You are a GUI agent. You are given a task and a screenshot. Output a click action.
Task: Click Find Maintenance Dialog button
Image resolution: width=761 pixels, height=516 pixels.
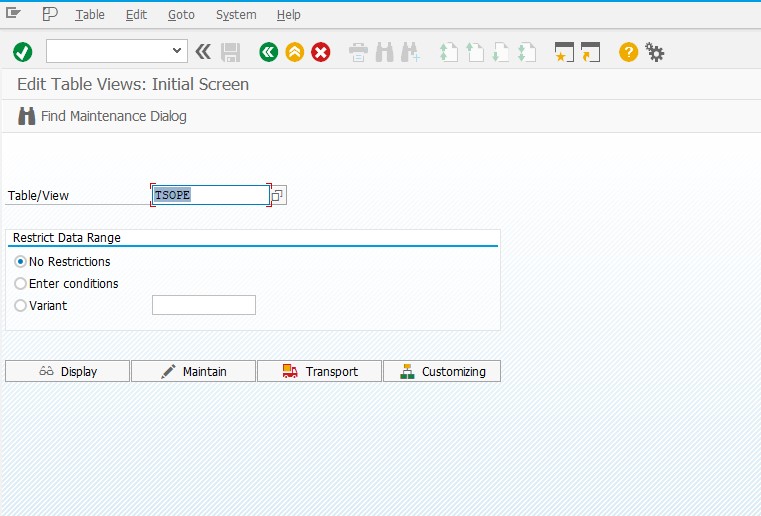pos(102,116)
